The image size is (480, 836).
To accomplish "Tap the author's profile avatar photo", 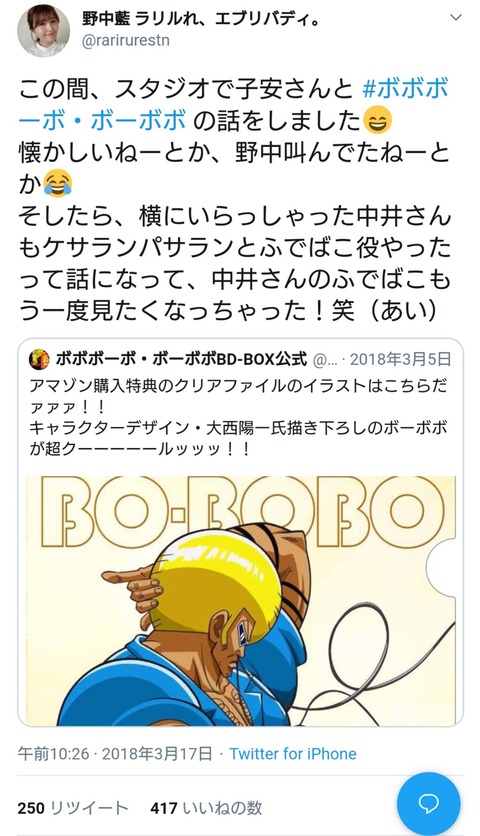I will 43,30.
